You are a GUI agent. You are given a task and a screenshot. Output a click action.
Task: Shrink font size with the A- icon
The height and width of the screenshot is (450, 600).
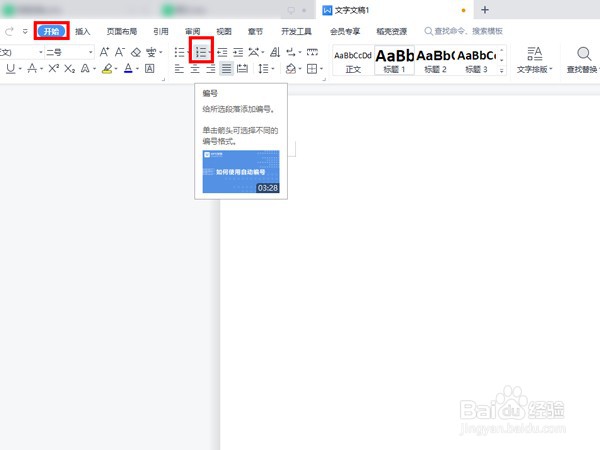(x=120, y=52)
